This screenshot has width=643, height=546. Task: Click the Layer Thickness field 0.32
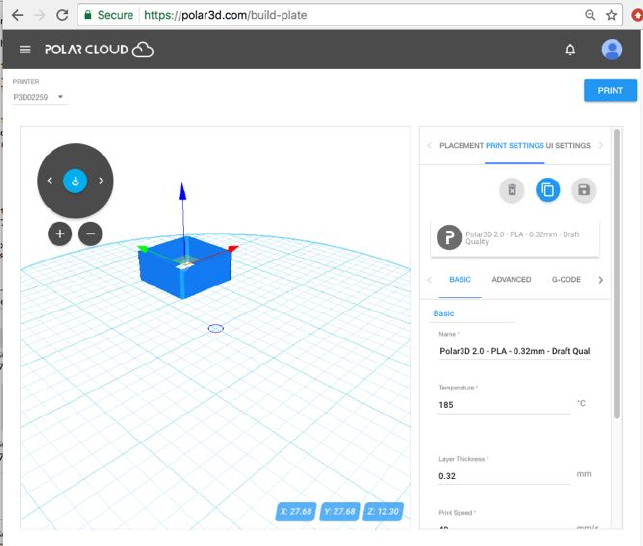tap(504, 476)
